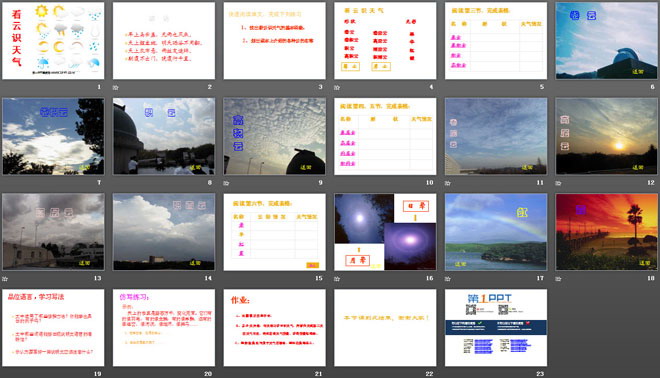This screenshot has height=378, width=660.
Task: Select slide 6 blue sky with observatory
Action: click(x=607, y=40)
